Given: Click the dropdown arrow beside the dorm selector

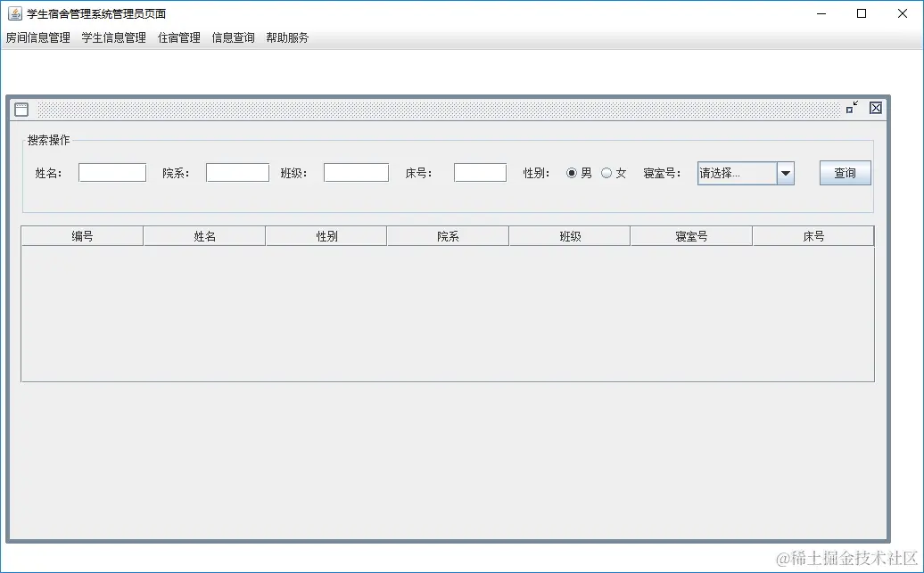Looking at the screenshot, I should pos(786,173).
